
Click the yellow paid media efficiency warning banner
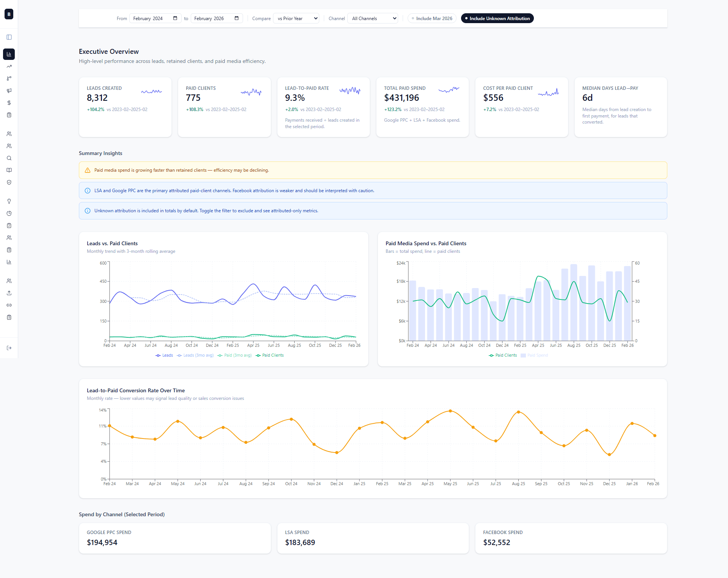(373, 170)
